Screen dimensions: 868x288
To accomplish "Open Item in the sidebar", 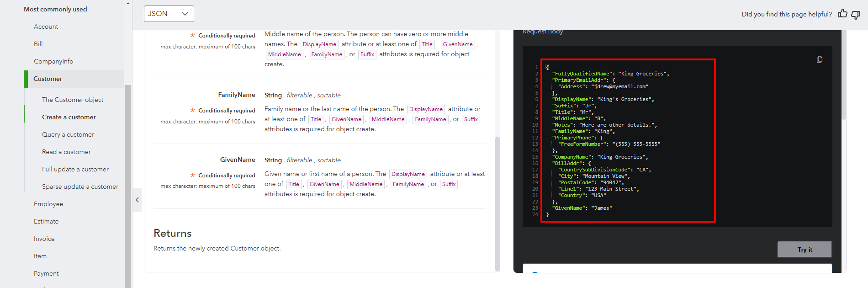I will (x=40, y=256).
